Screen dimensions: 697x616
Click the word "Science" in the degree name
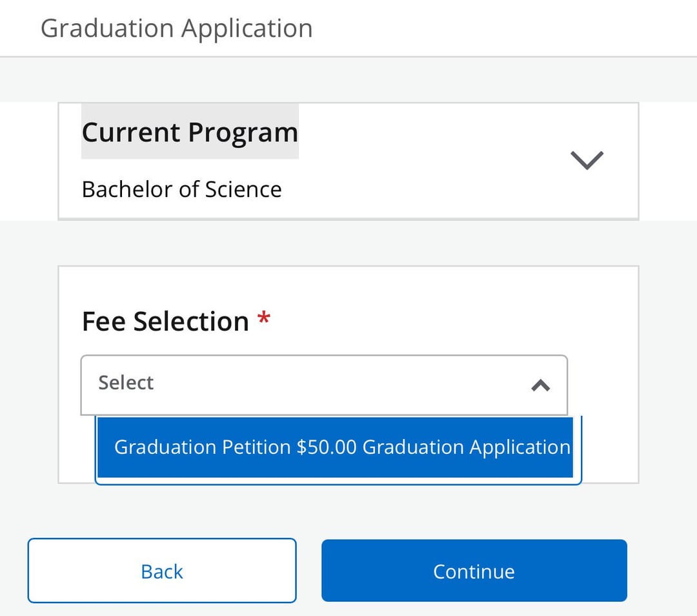coord(243,190)
